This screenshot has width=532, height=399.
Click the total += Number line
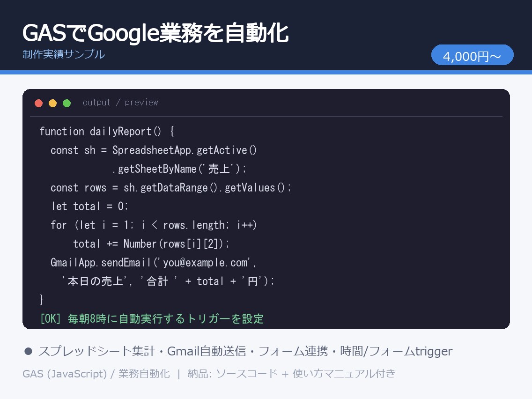[x=151, y=244]
